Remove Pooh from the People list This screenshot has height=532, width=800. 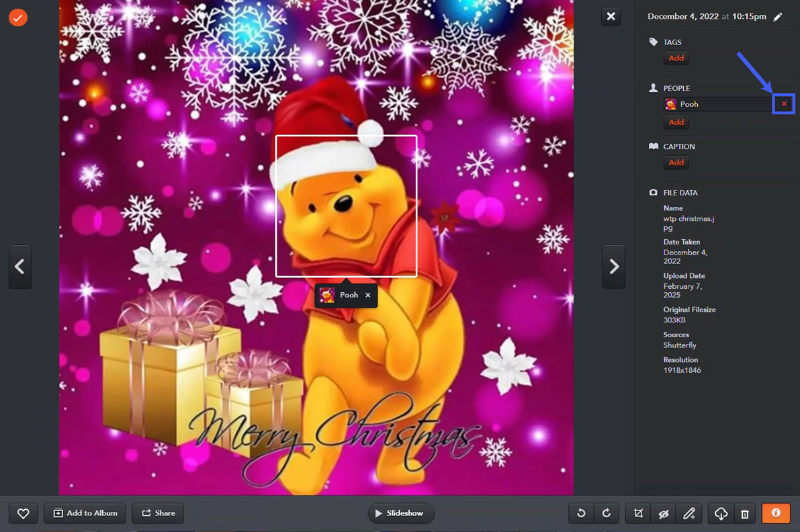783,103
